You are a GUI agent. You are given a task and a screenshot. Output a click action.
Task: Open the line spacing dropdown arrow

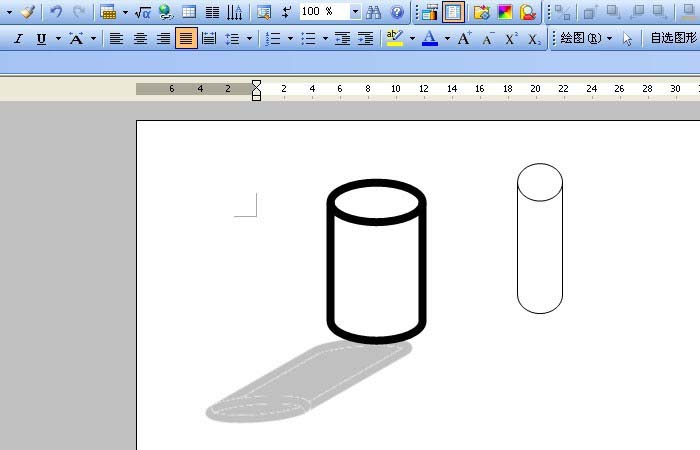[x=248, y=39]
